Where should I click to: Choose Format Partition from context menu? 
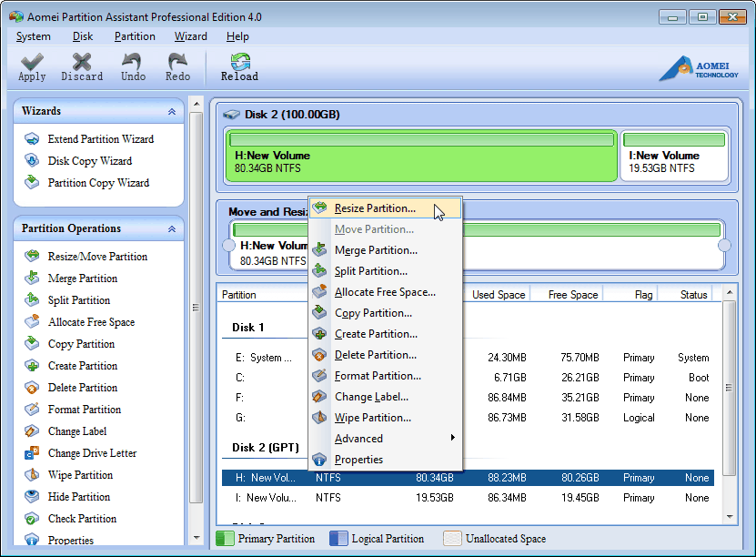377,376
